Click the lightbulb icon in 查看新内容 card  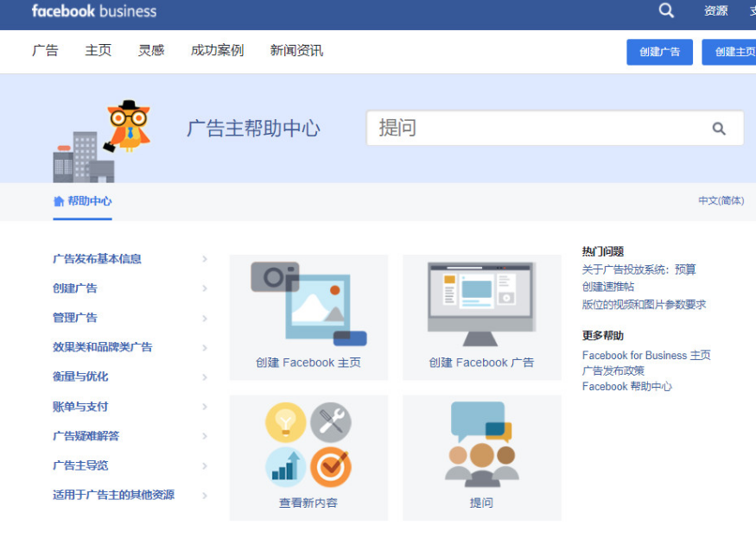click(285, 422)
